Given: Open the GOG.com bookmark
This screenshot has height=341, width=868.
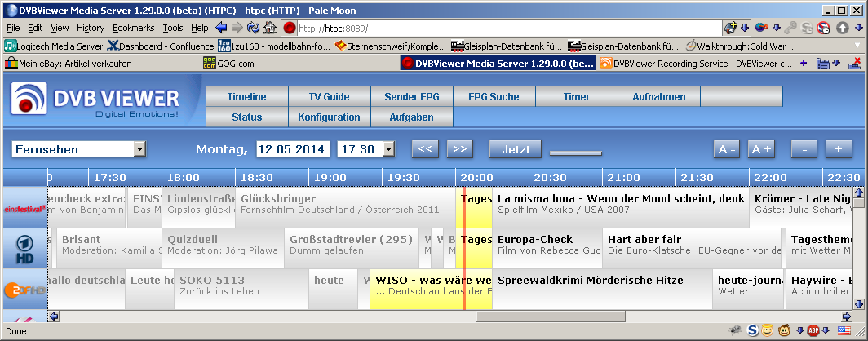Looking at the screenshot, I should [x=228, y=64].
